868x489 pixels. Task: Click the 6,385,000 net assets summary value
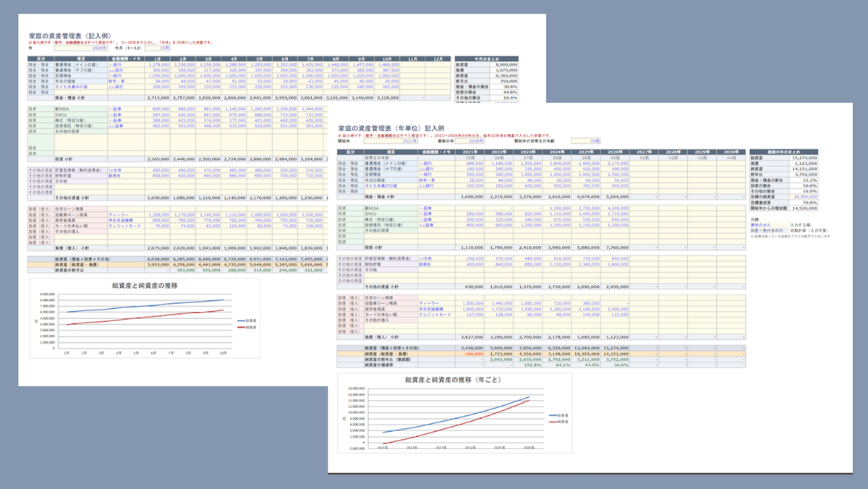click(x=504, y=75)
